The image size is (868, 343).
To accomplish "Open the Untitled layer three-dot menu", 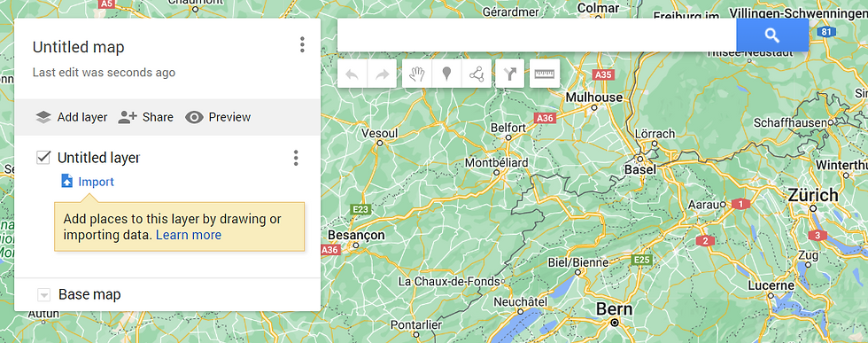I will [296, 158].
